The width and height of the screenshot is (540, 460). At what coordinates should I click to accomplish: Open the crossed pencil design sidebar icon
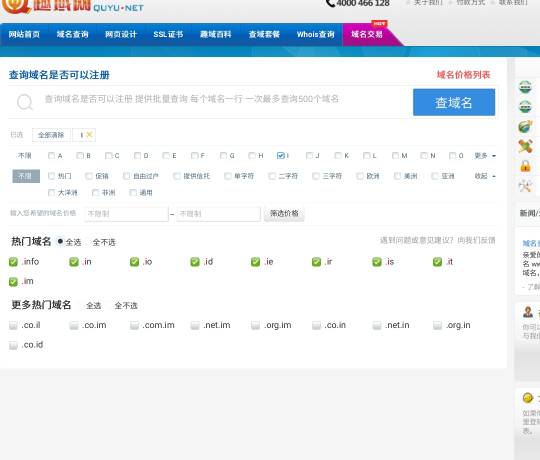tap(525, 146)
